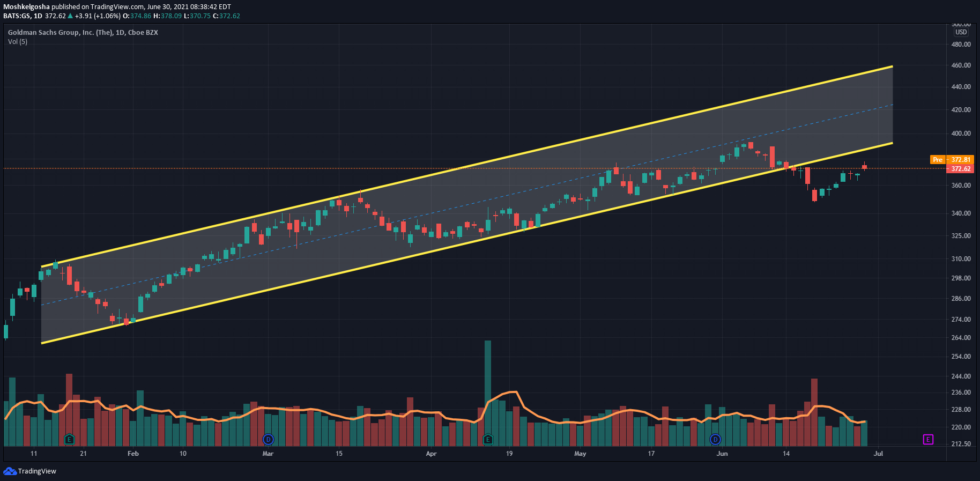Click the May date label on time axis
Image resolution: width=980 pixels, height=481 pixels.
click(580, 454)
